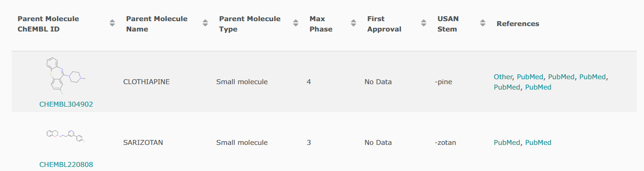This screenshot has height=171, width=644.
Task: Open second PubMed reference for sarizotan
Action: (538, 143)
